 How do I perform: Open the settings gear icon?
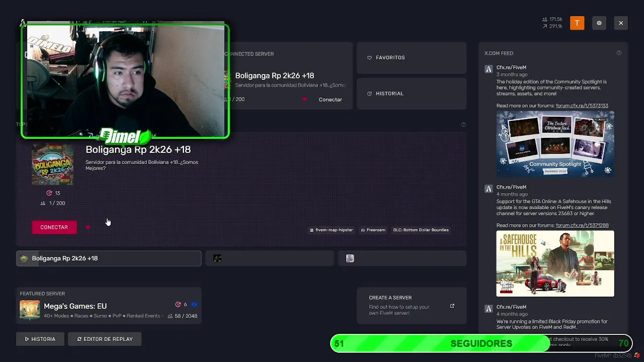tap(599, 23)
